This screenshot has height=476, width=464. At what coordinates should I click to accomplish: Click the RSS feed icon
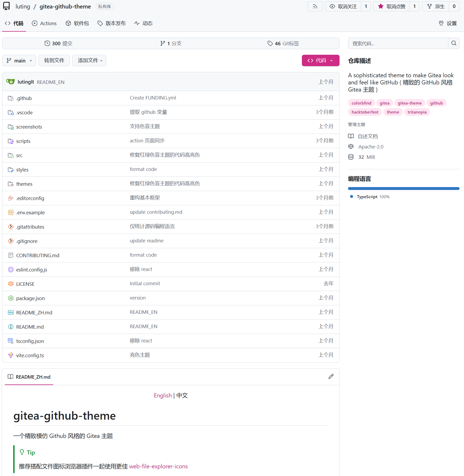(315, 6)
